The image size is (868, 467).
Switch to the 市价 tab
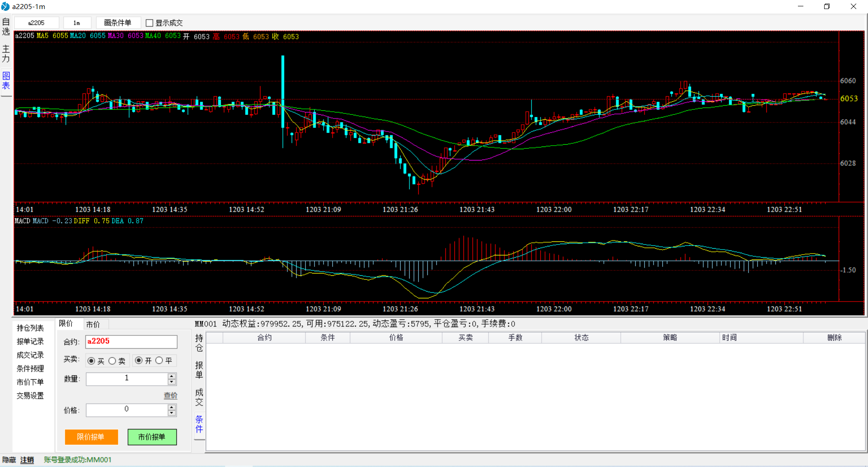(93, 324)
